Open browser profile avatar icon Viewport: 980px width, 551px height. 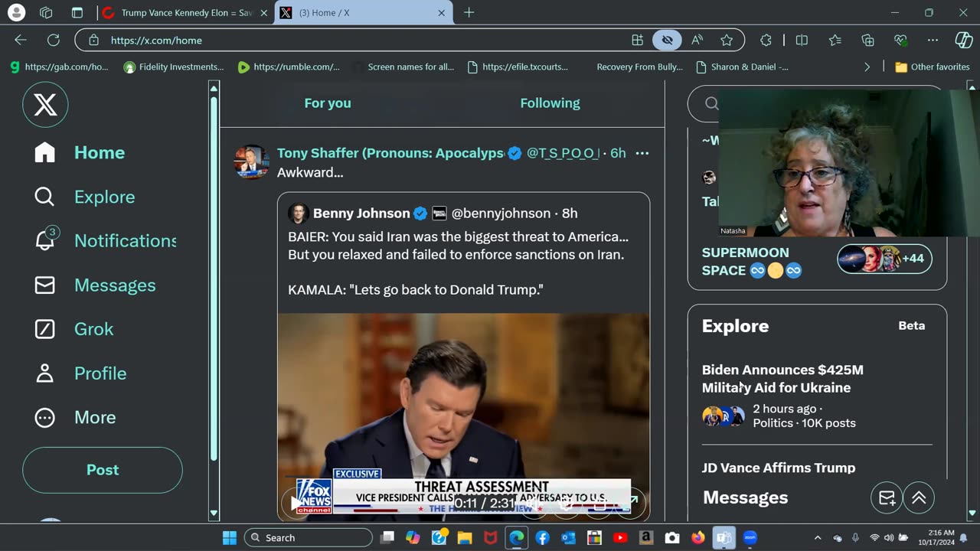tap(16, 12)
